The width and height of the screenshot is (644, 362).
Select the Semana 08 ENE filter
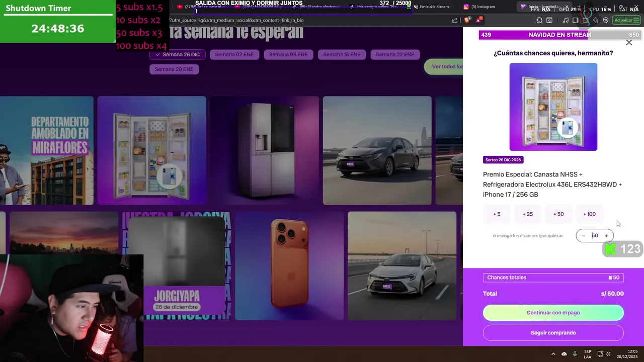(x=288, y=54)
